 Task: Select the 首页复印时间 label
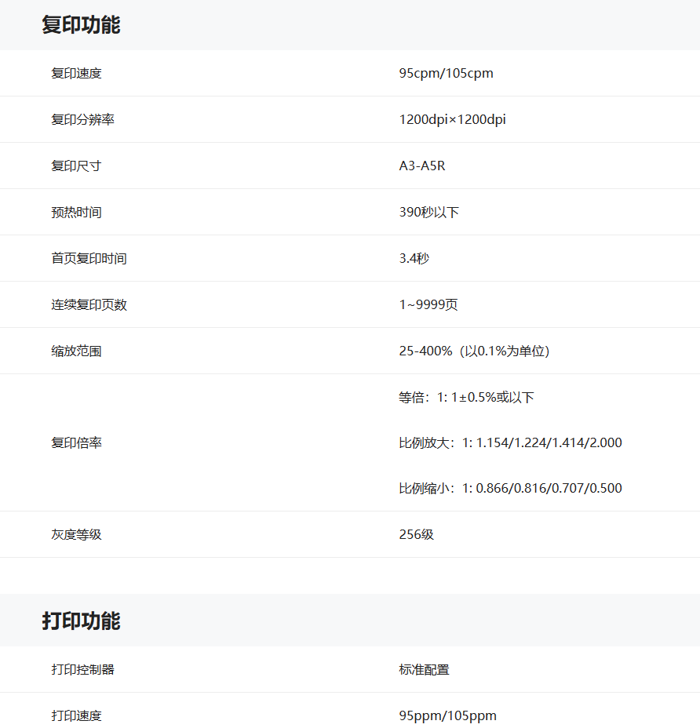(89, 259)
